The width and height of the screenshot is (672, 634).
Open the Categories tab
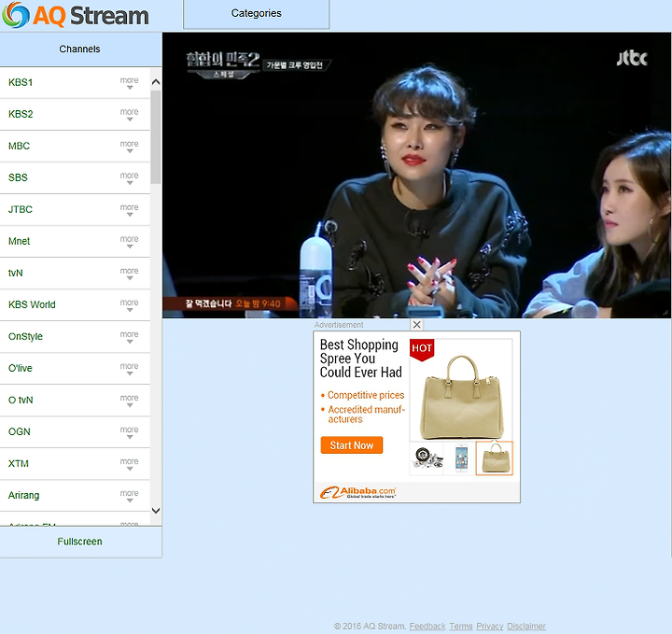coord(257,14)
